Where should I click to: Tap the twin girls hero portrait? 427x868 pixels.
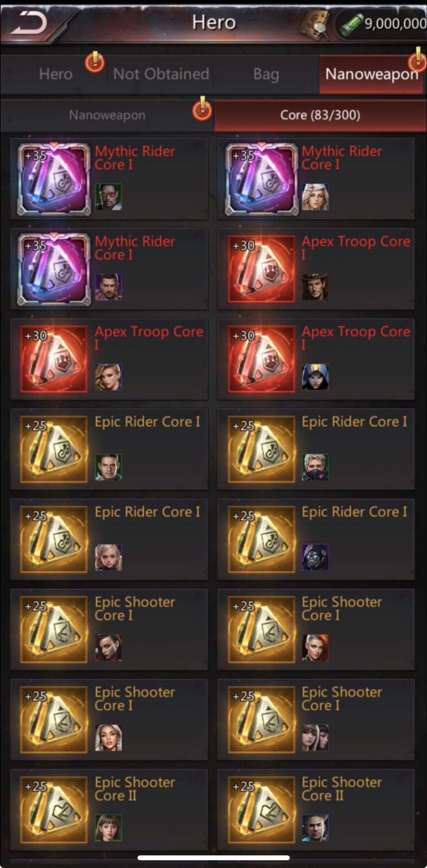pos(315,738)
